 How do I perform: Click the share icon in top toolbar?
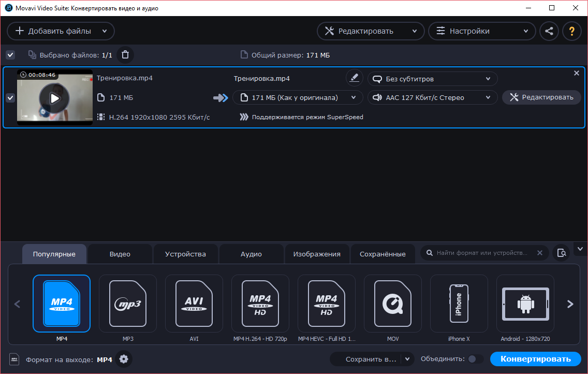coord(549,31)
